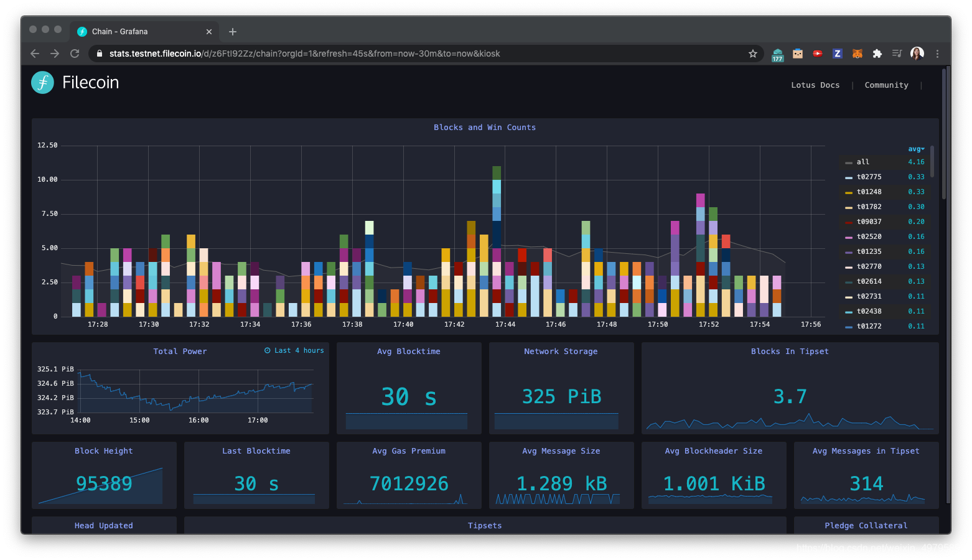Screen dimensions: 972x560
Task: Toggle series t01235 in legend
Action: click(x=869, y=251)
